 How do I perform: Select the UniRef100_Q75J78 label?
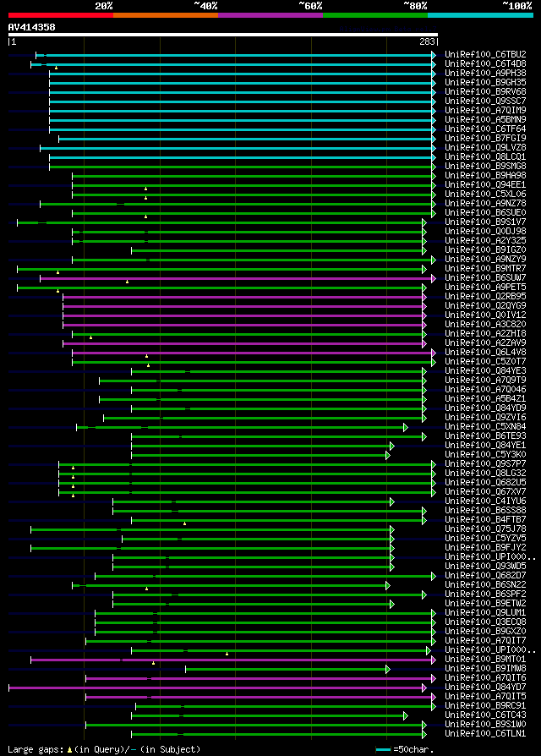coord(485,529)
